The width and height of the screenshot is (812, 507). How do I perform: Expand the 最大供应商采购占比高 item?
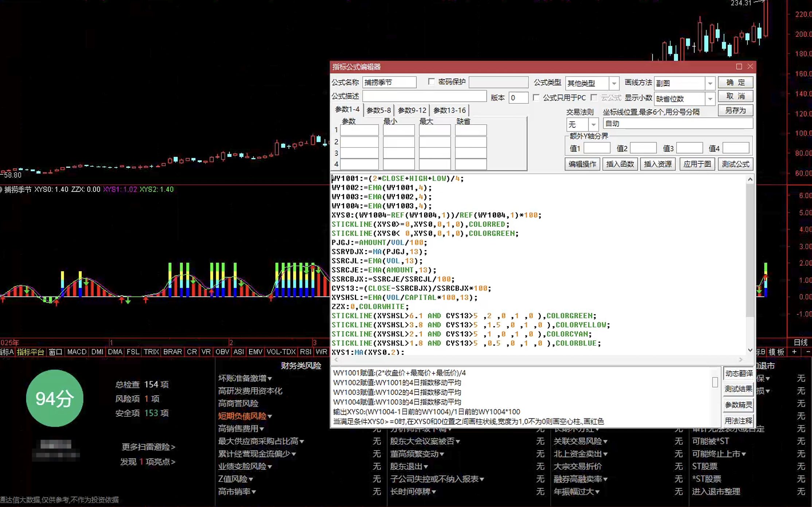[302, 442]
